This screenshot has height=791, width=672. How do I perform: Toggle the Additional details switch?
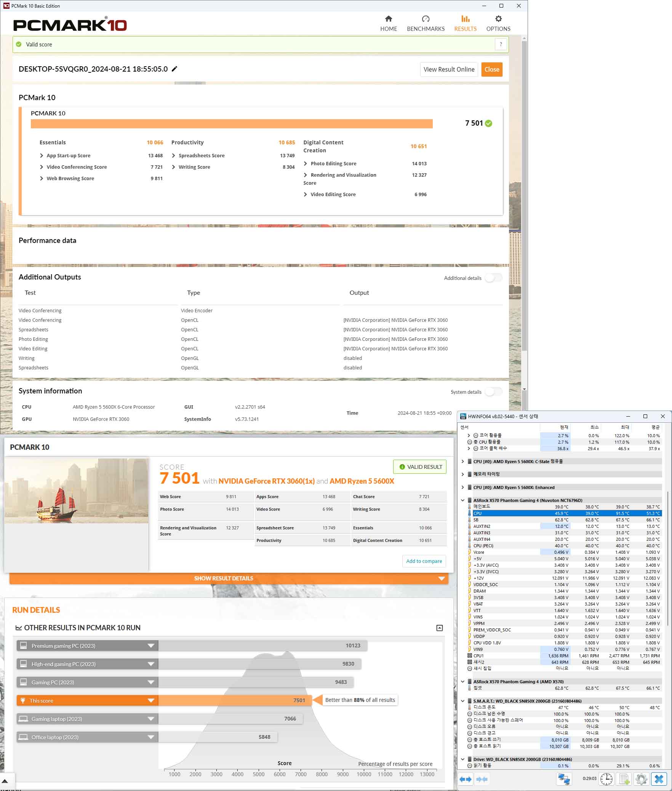493,278
